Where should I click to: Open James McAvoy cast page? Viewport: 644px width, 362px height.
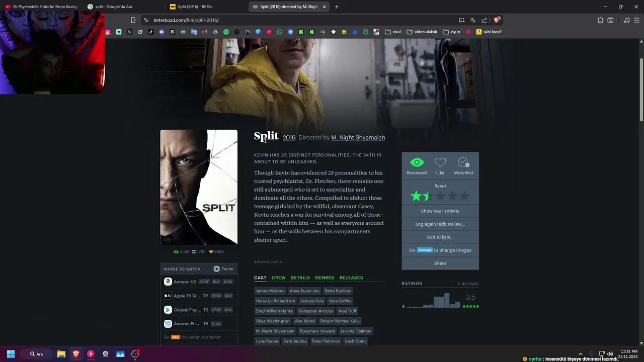point(270,291)
